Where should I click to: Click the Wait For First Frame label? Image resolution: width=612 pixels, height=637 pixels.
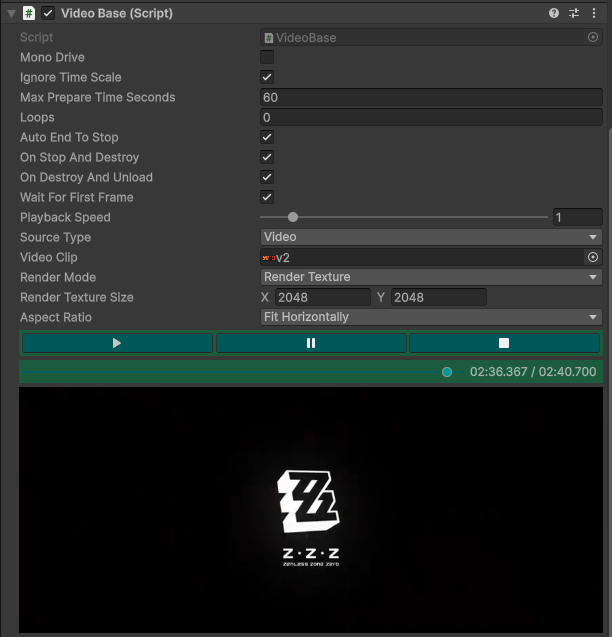click(x=77, y=197)
